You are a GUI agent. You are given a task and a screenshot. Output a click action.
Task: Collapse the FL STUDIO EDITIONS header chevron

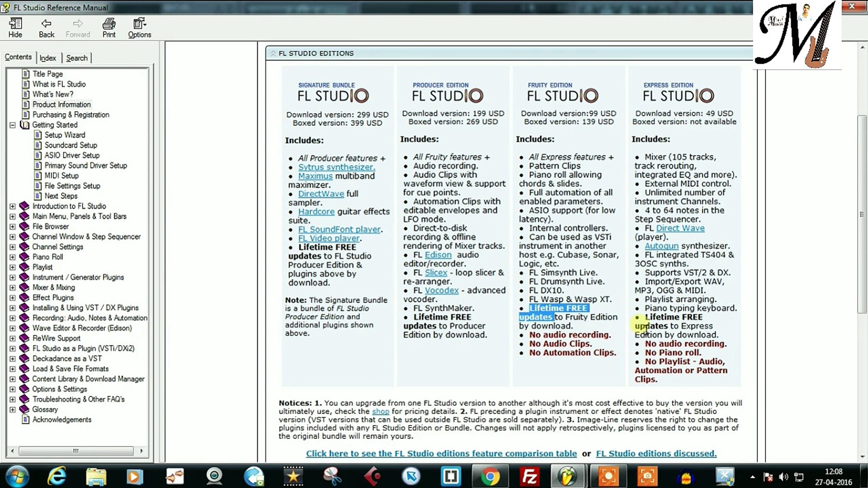273,53
